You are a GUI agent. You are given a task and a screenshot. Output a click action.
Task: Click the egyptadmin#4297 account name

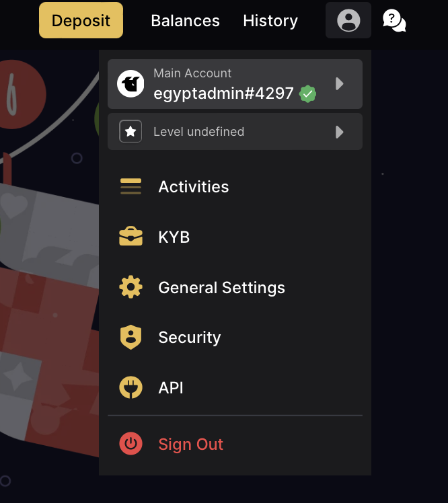(223, 93)
